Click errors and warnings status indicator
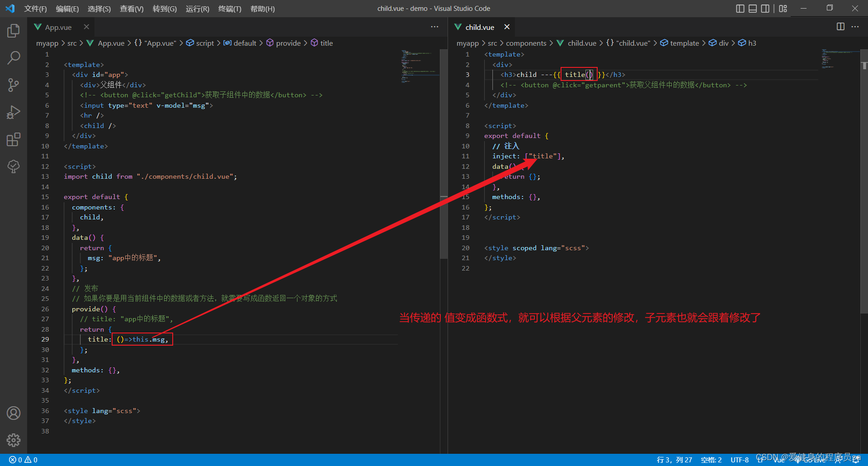Viewport: 868px width, 466px height. tap(23, 460)
